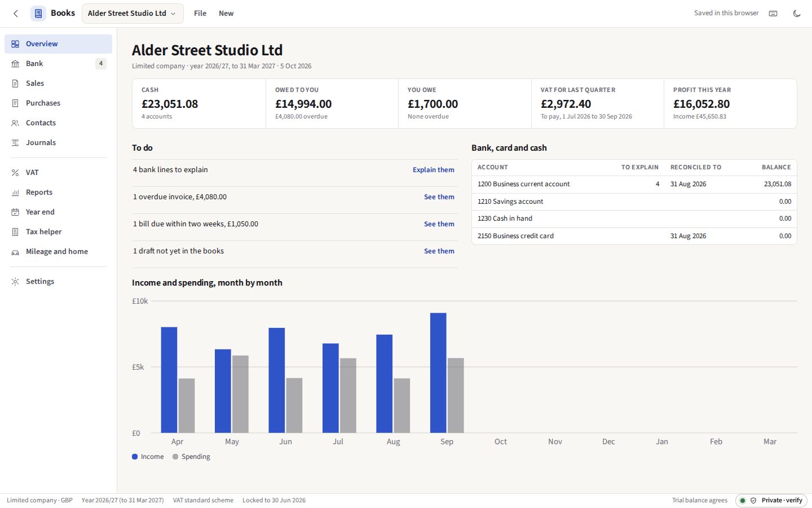
Task: Click Locked to 30 Jun 2026 status text
Action: click(274, 501)
